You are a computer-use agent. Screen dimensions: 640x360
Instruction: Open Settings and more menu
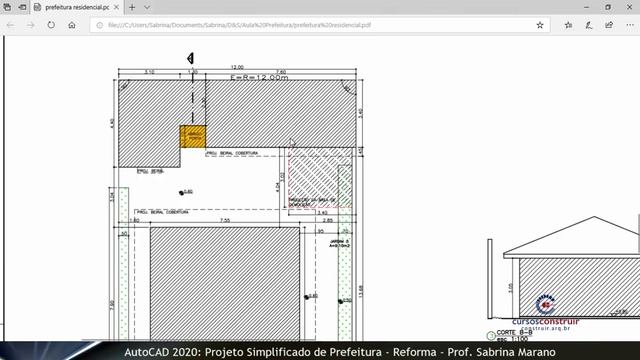(x=630, y=25)
